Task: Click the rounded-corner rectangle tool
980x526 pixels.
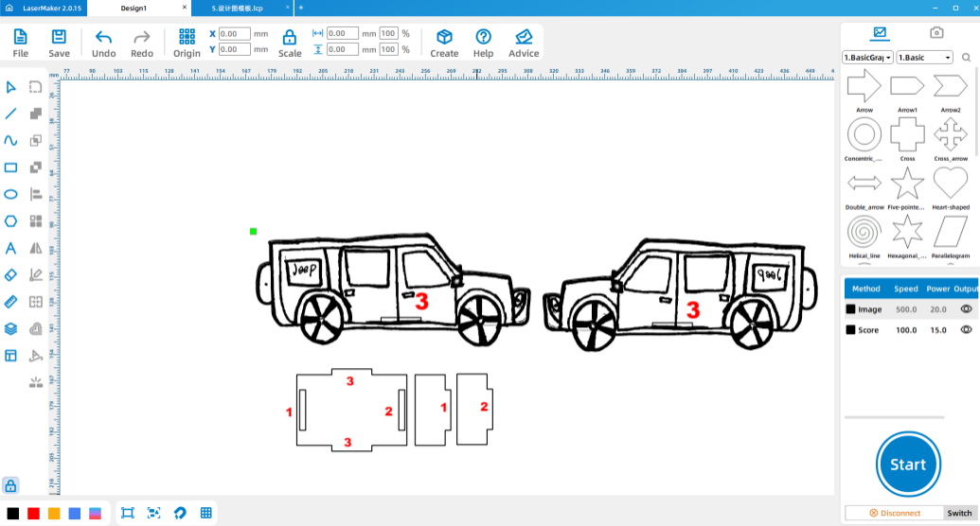Action: click(x=36, y=87)
